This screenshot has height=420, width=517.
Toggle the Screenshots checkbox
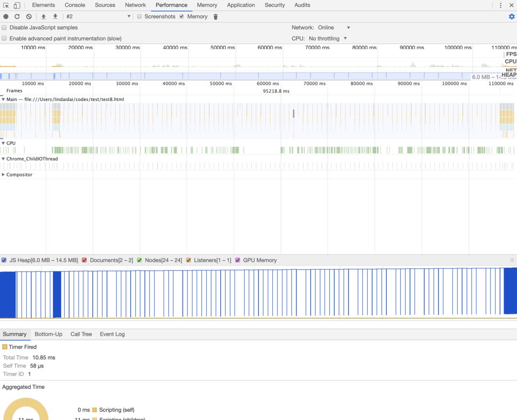[x=139, y=16]
